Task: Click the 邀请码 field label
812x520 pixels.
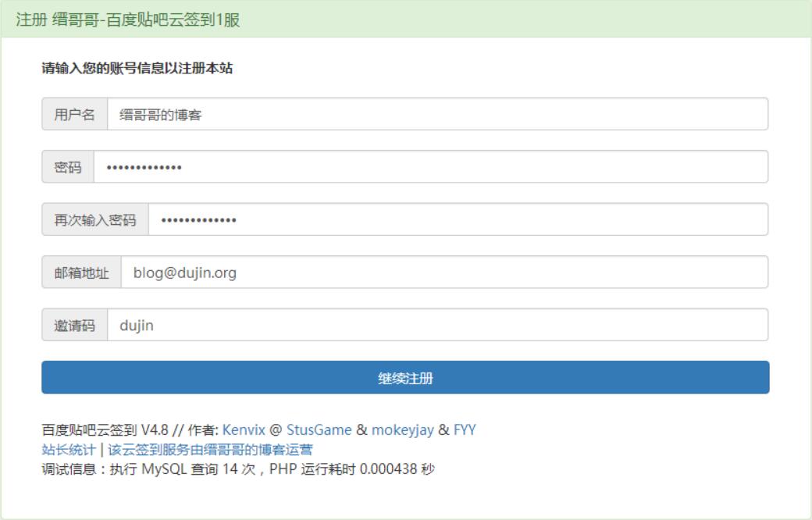Action: (75, 326)
